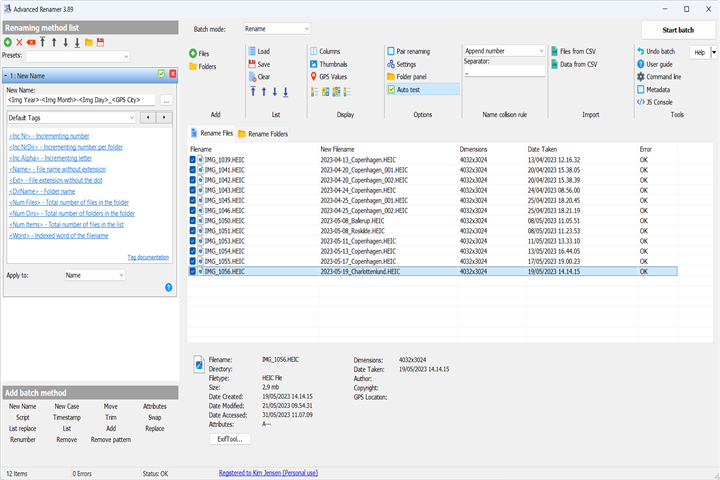Uncheck file IMG_1056.HEIC
Image resolution: width=720 pixels, height=480 pixels.
(x=193, y=271)
